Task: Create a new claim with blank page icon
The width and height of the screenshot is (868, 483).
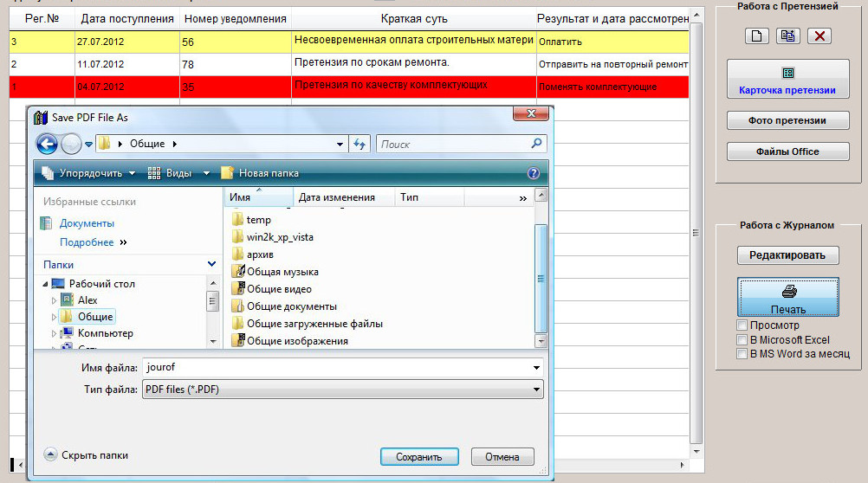Action: (757, 36)
